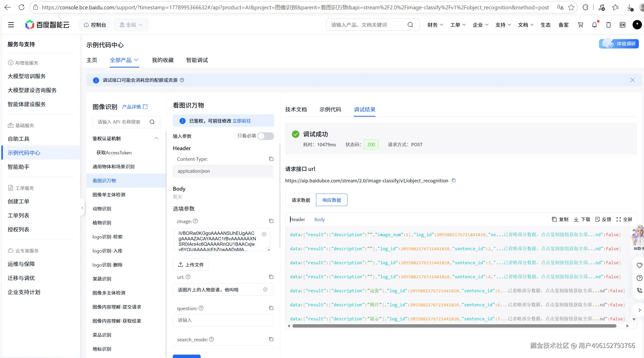Open 智能助手 in the left sidebar
This screenshot has height=358, width=644.
[18, 167]
